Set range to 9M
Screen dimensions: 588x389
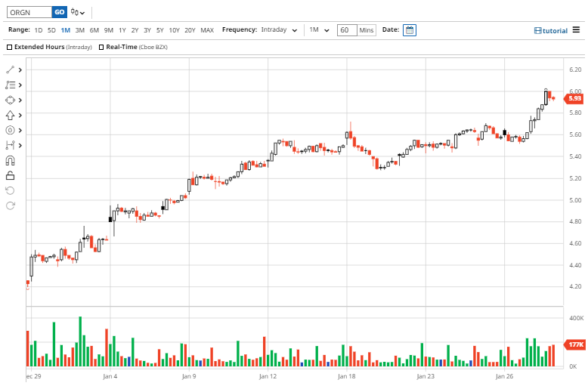[109, 30]
